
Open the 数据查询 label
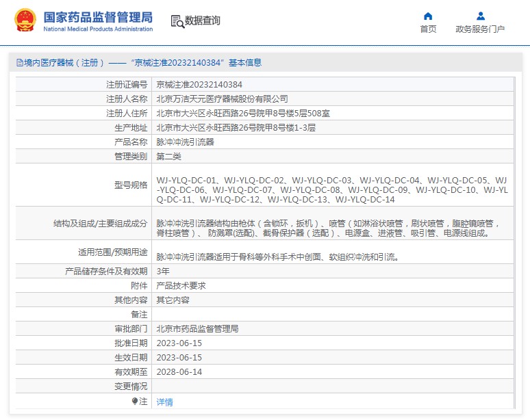click(202, 21)
